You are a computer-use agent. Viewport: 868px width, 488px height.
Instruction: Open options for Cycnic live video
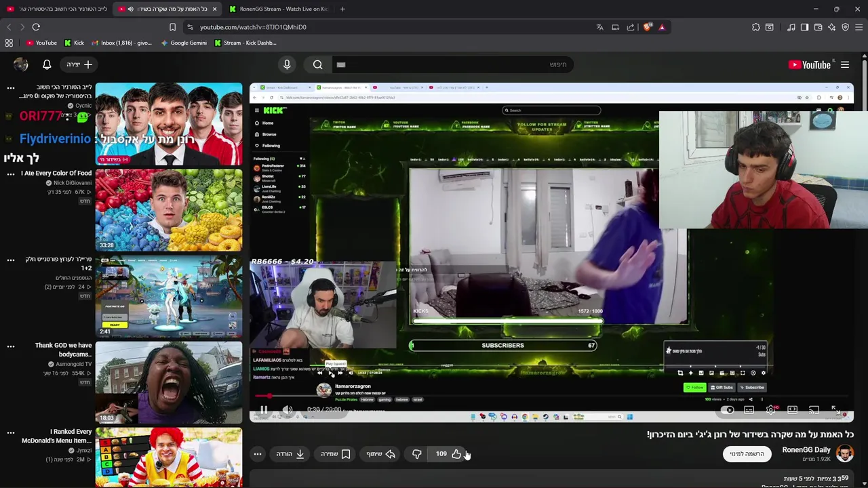click(x=10, y=87)
